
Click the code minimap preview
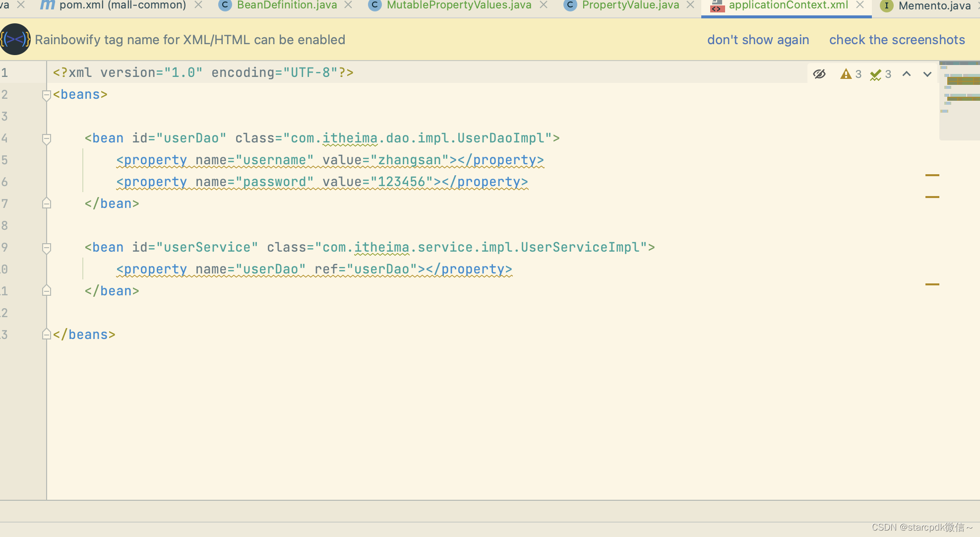point(959,89)
